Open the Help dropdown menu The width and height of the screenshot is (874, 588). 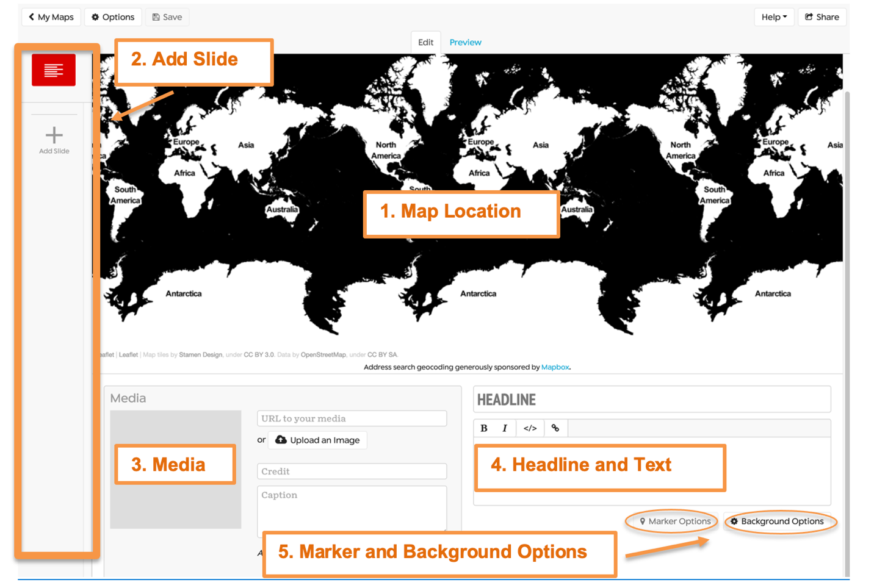[x=773, y=16]
